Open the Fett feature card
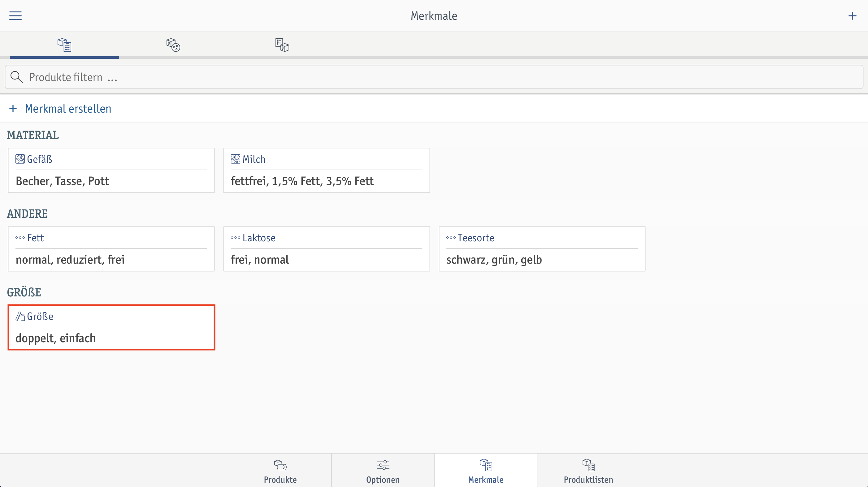Screen dimensions: 868x487 tap(111, 249)
